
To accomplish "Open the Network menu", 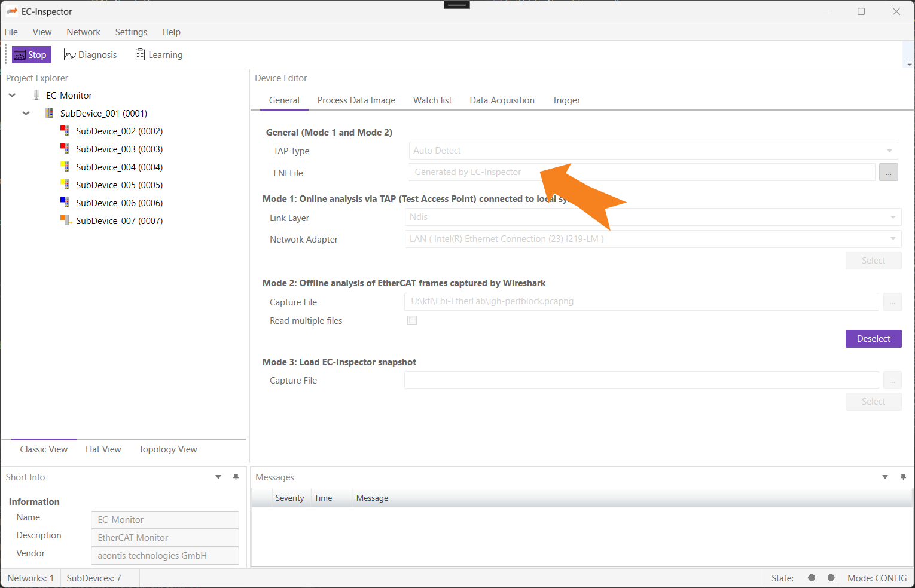I will 83,32.
